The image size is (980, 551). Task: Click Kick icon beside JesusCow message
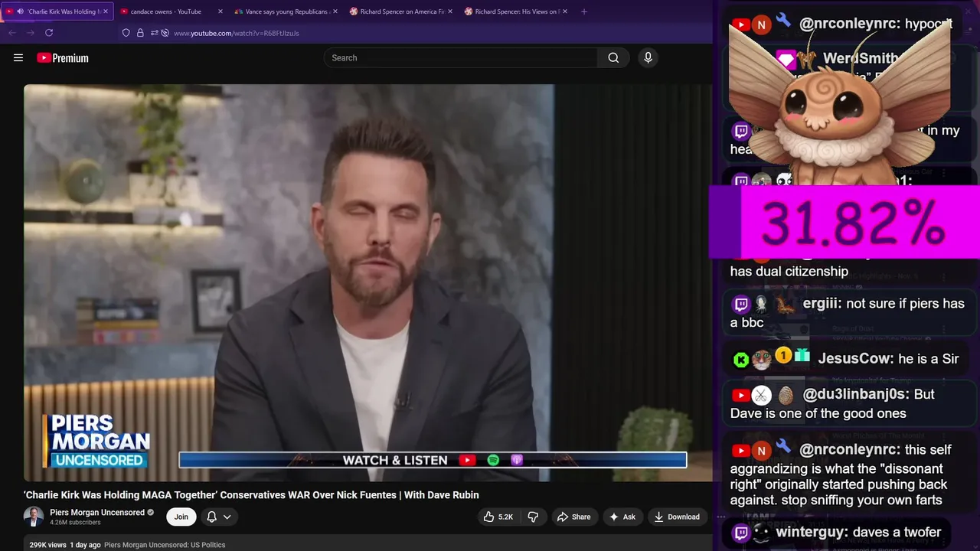740,359
